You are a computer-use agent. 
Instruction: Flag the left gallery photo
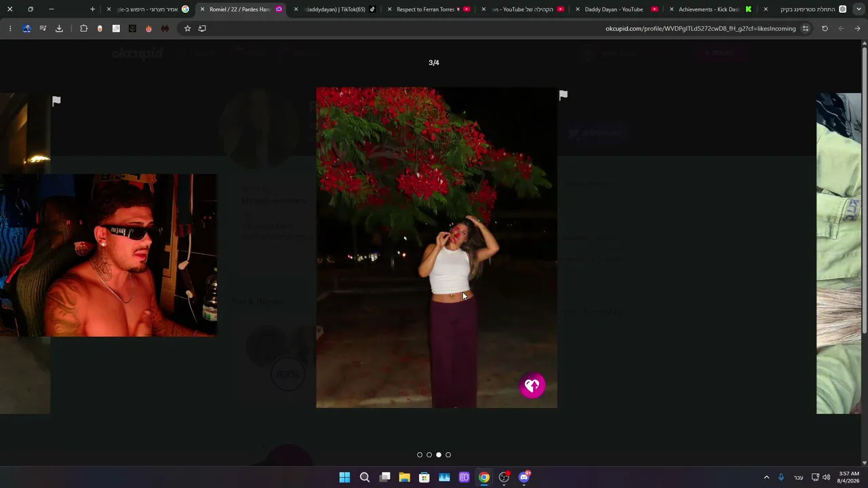[x=56, y=101]
